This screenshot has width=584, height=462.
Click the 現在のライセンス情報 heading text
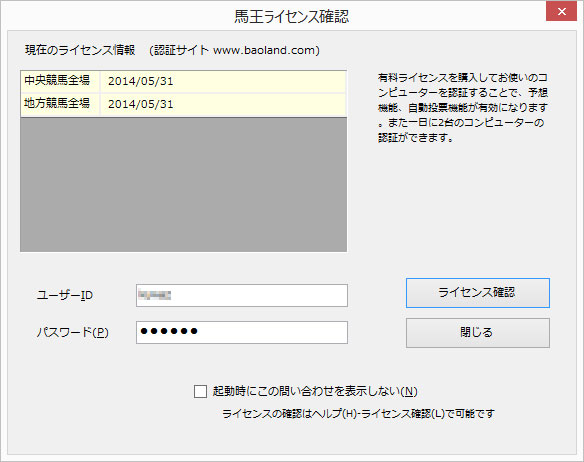[x=80, y=50]
